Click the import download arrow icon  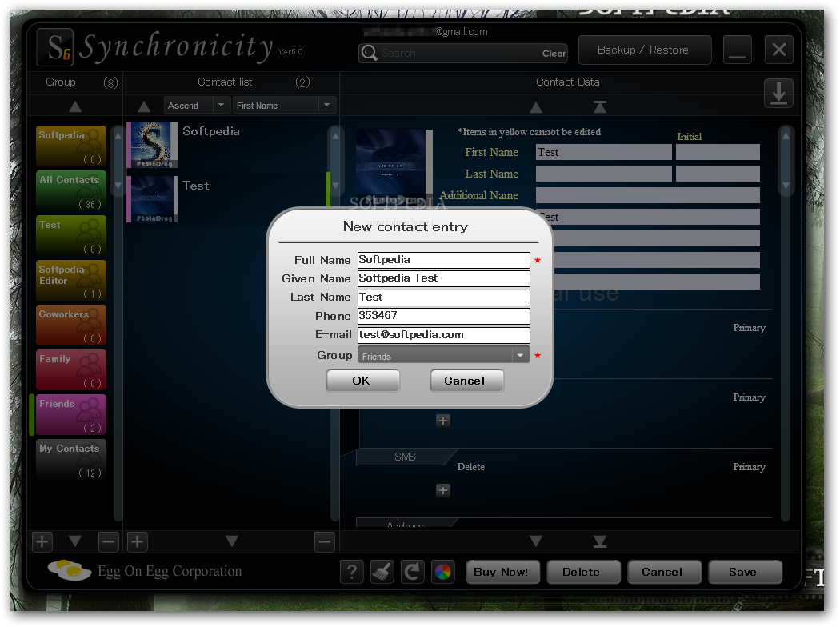point(778,93)
